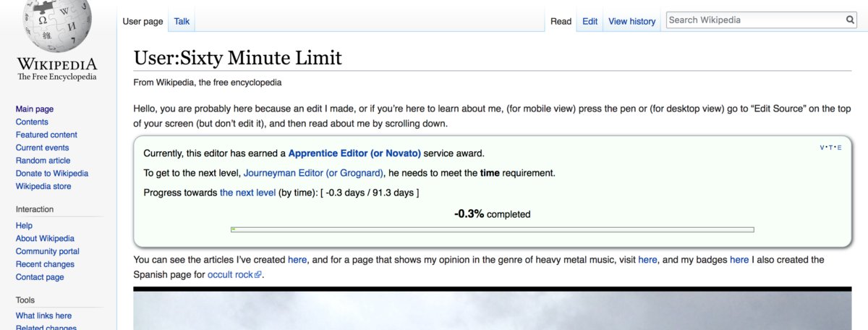Click the Wikipedia globe logo
The image size is (868, 330).
point(56,25)
